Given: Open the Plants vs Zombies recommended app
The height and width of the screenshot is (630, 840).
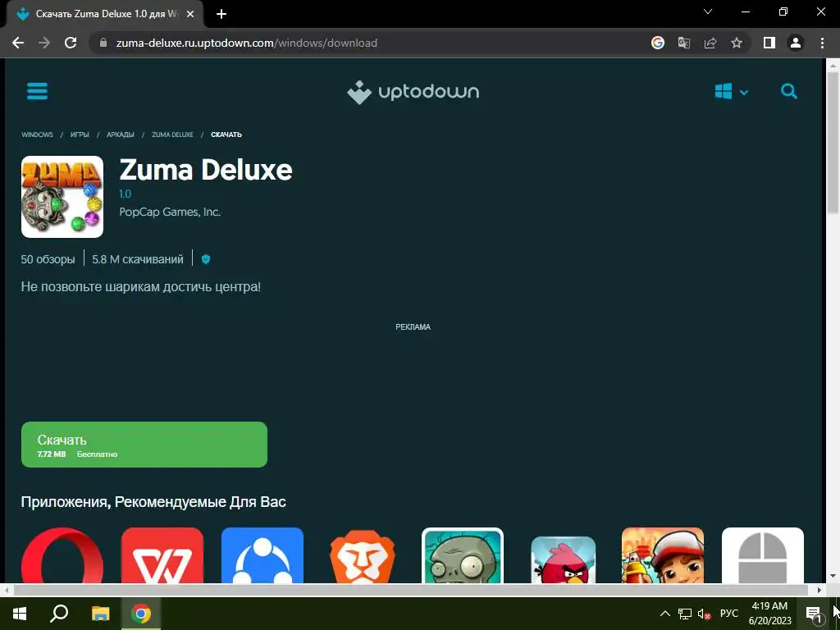Looking at the screenshot, I should click(463, 555).
